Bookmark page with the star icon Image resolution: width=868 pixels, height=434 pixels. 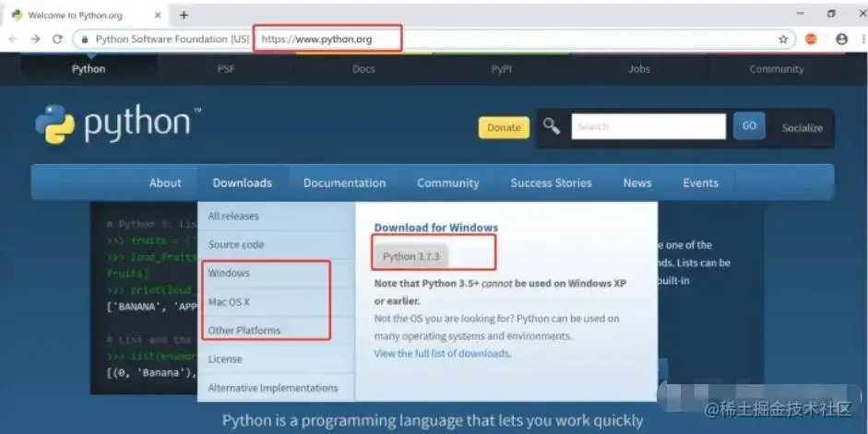(783, 40)
